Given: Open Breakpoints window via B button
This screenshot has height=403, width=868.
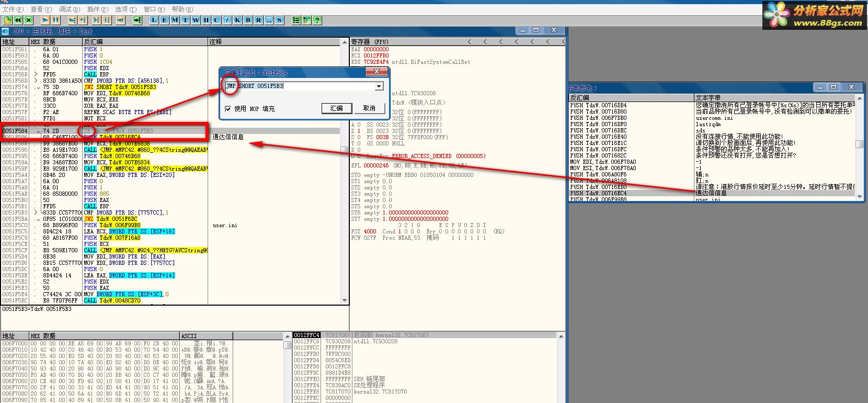Looking at the screenshot, I should [248, 20].
